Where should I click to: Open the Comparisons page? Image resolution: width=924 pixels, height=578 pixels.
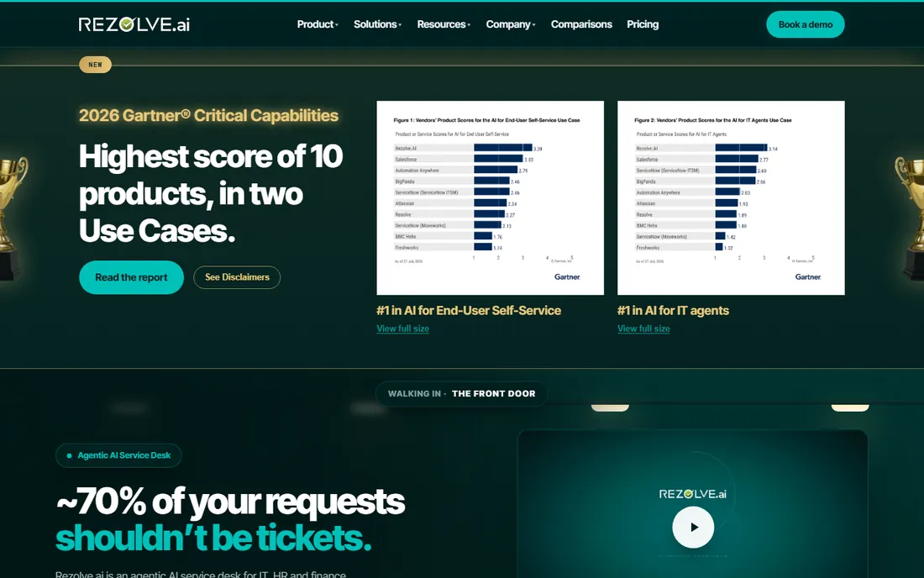[581, 24]
